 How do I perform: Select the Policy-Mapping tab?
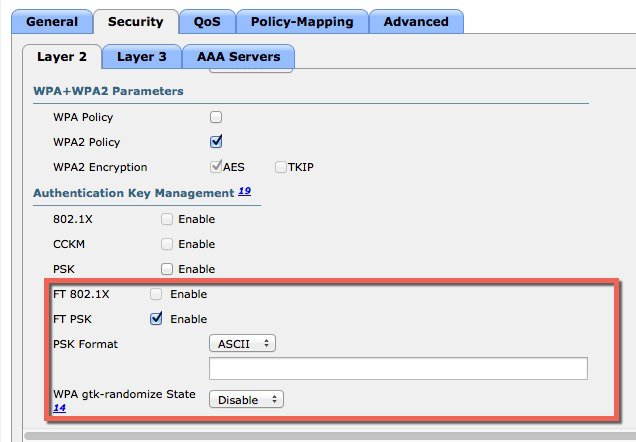click(x=302, y=22)
